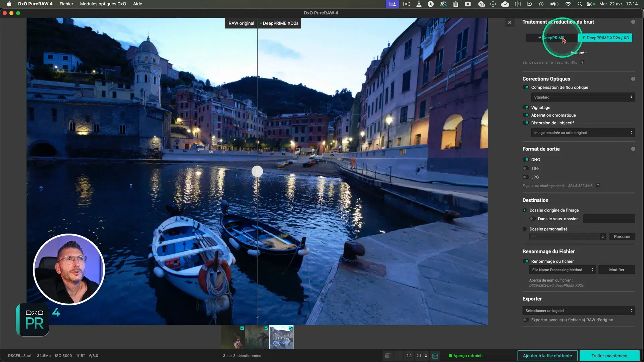Viewport: 644px width, 362px height.
Task: Select the flower photo thumbnail
Action: [x=233, y=337]
